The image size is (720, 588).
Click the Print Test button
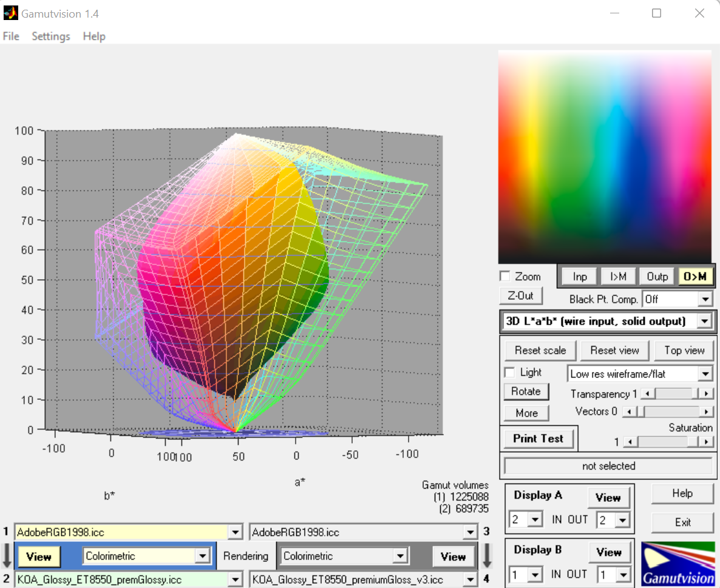[538, 438]
